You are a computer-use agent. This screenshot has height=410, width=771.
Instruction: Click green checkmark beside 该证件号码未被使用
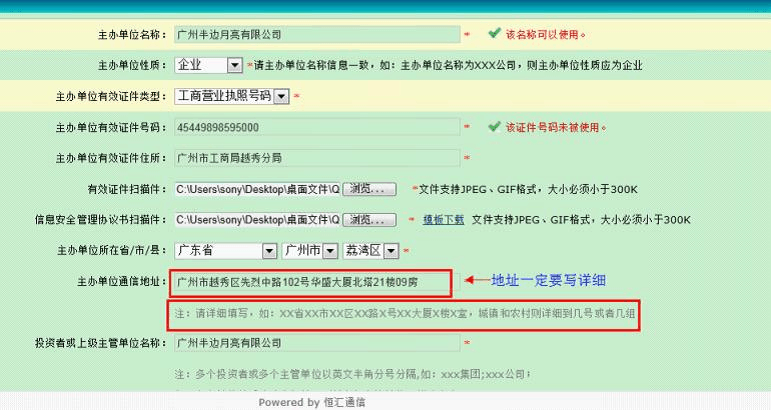pos(494,127)
